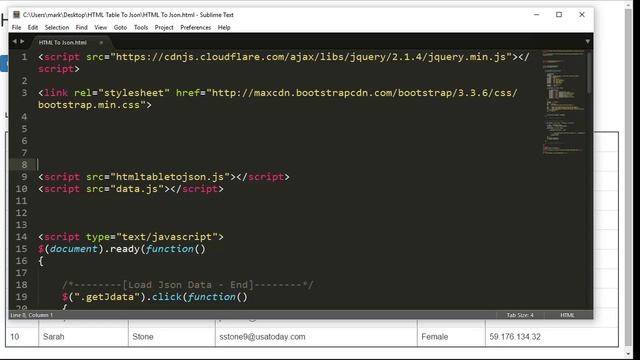Click row number 10 in browser table
640x360 pixels.
tap(15, 337)
